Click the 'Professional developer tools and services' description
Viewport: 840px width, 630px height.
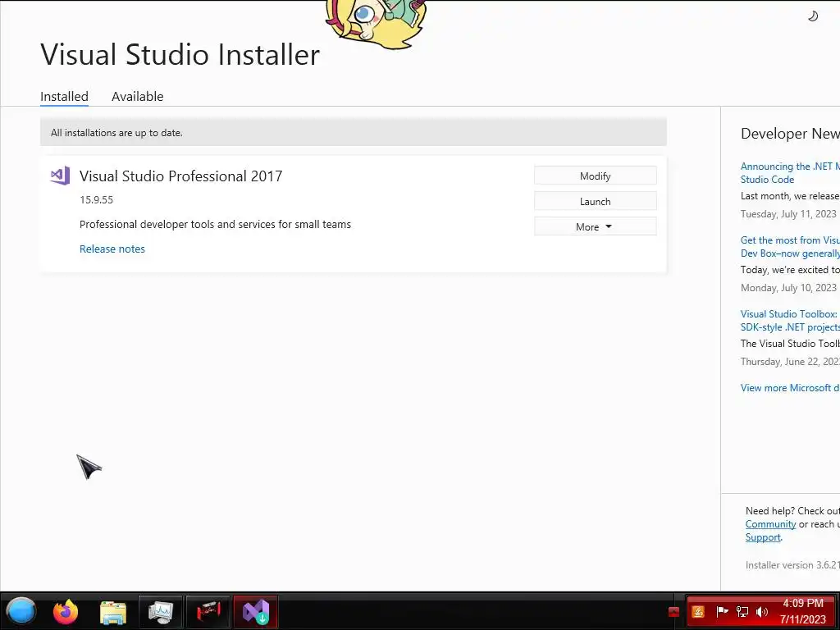pos(216,225)
